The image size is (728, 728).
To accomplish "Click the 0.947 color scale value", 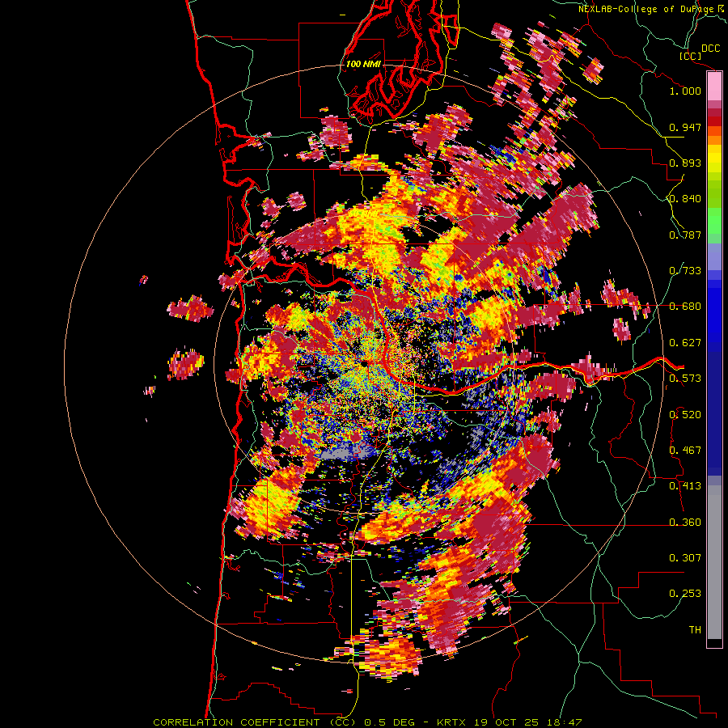I will point(685,127).
